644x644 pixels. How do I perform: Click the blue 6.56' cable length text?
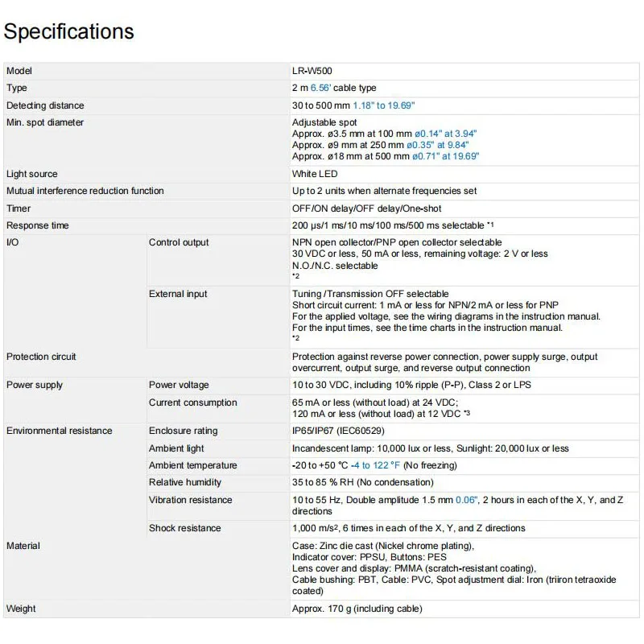(320, 88)
